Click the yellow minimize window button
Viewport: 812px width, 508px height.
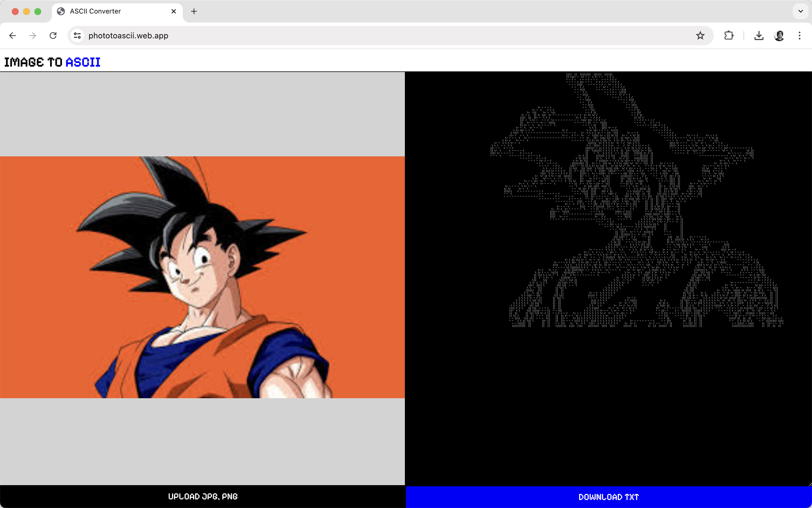27,11
